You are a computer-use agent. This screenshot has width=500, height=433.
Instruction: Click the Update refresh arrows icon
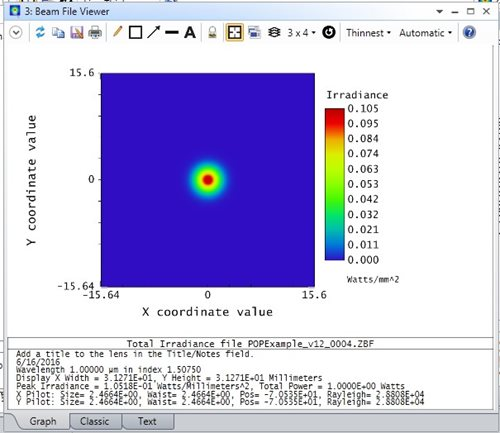click(x=40, y=32)
